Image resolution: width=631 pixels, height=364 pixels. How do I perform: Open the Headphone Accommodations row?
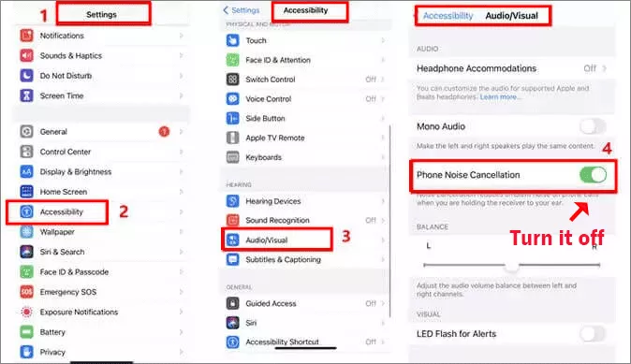point(512,68)
